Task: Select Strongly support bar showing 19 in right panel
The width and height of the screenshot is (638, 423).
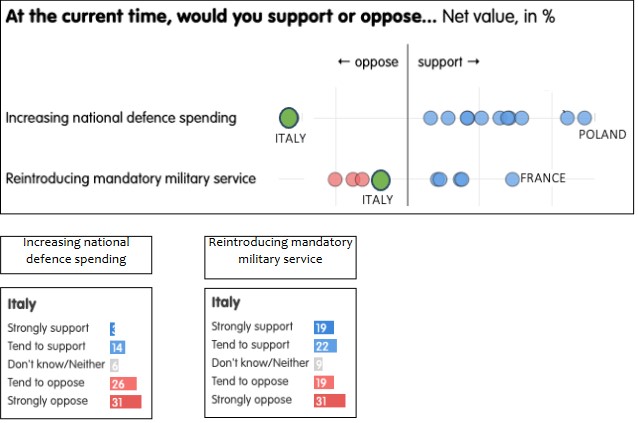Action: click(323, 327)
